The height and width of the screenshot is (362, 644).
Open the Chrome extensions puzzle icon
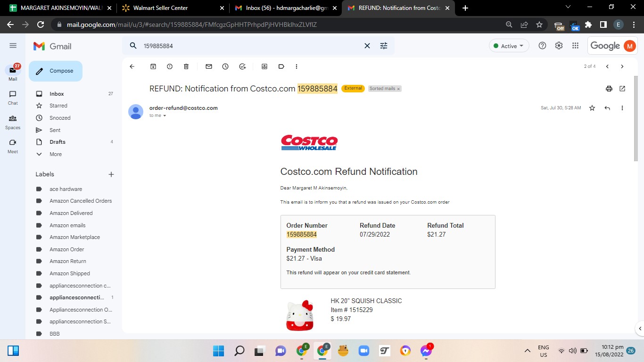pos(588,25)
